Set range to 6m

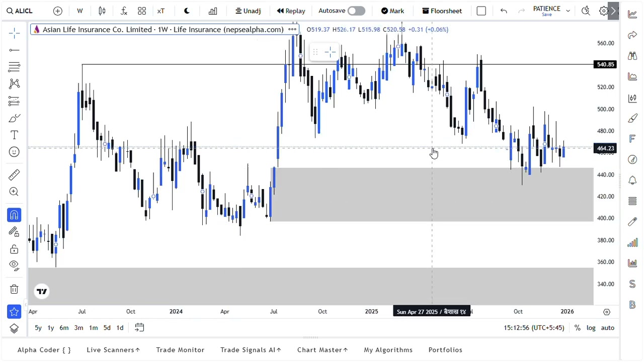click(x=64, y=328)
